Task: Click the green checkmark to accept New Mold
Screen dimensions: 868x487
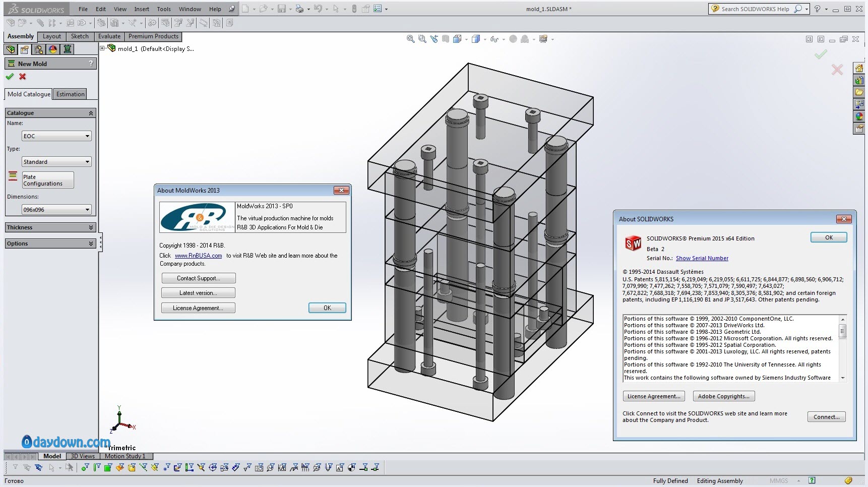Action: (x=10, y=77)
